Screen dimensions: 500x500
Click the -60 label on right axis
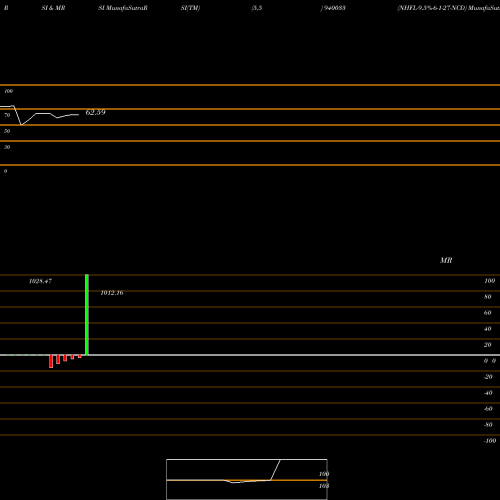click(488, 409)
